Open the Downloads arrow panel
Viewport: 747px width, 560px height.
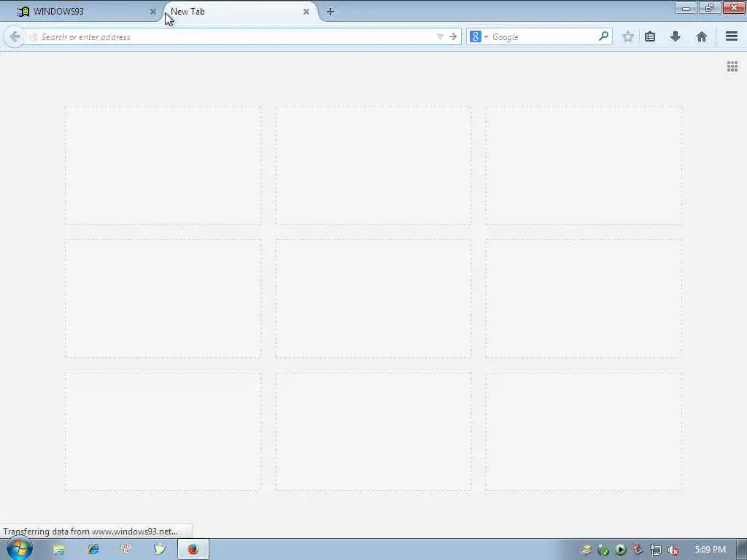[675, 36]
